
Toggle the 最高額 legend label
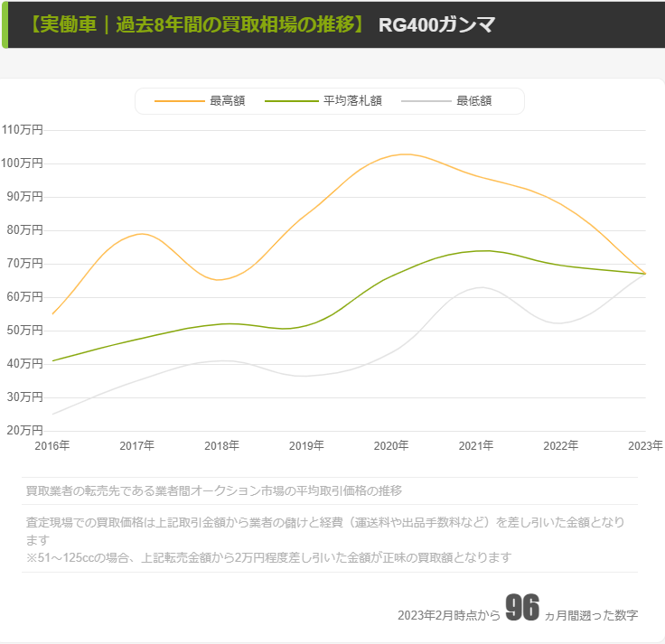228,101
